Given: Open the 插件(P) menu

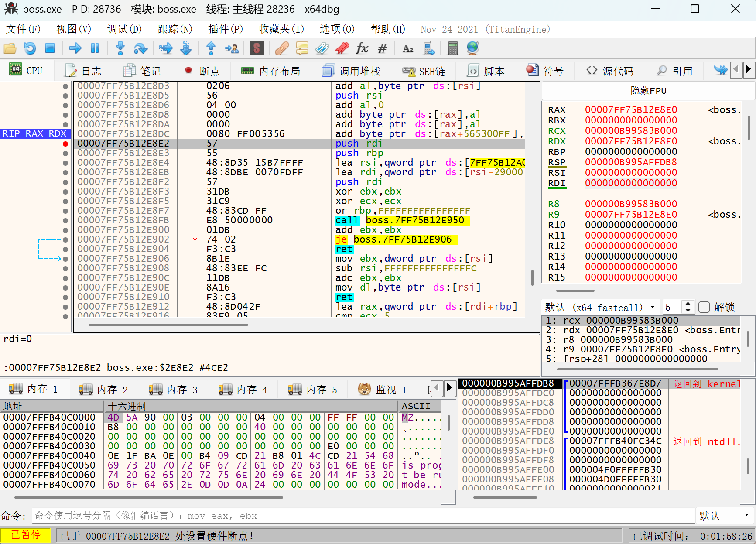Looking at the screenshot, I should point(226,29).
